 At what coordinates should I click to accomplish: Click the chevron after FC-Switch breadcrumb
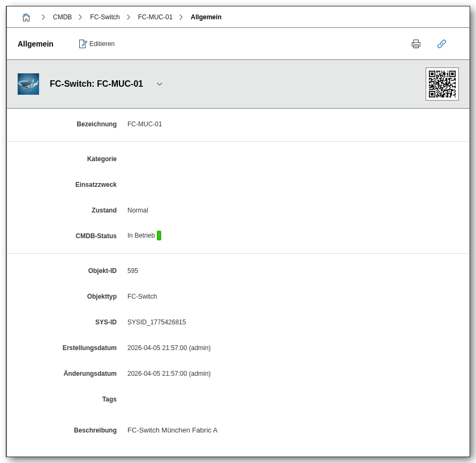point(129,17)
